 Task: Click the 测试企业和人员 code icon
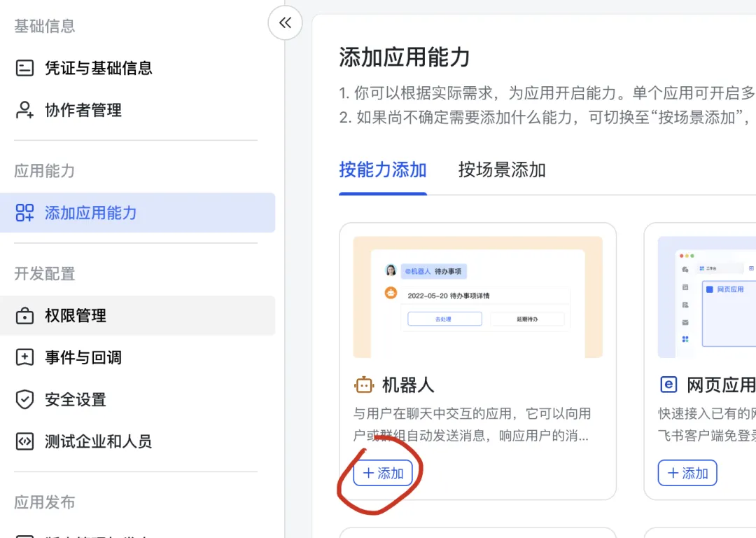24,441
